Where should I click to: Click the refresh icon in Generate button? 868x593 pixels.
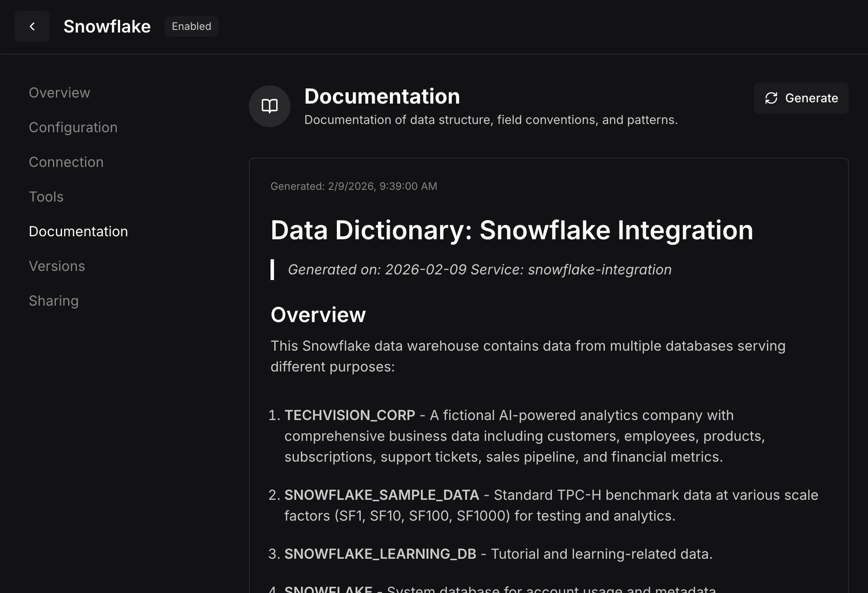[x=771, y=98]
